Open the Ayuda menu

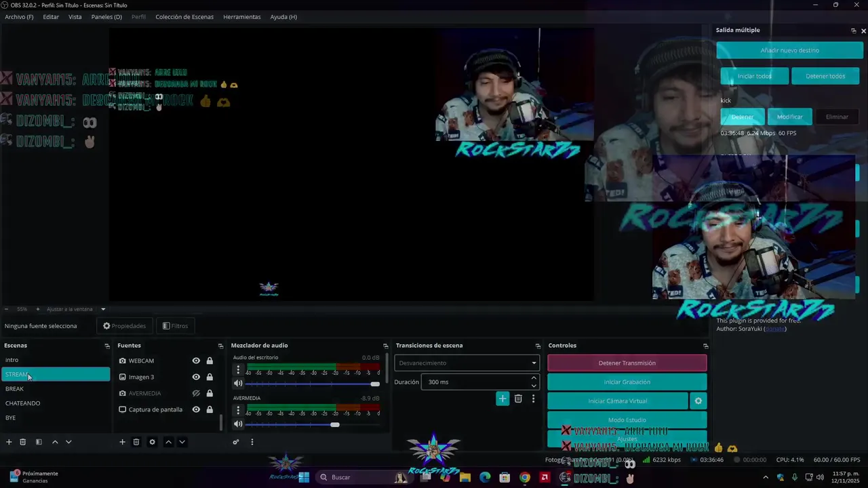point(283,17)
